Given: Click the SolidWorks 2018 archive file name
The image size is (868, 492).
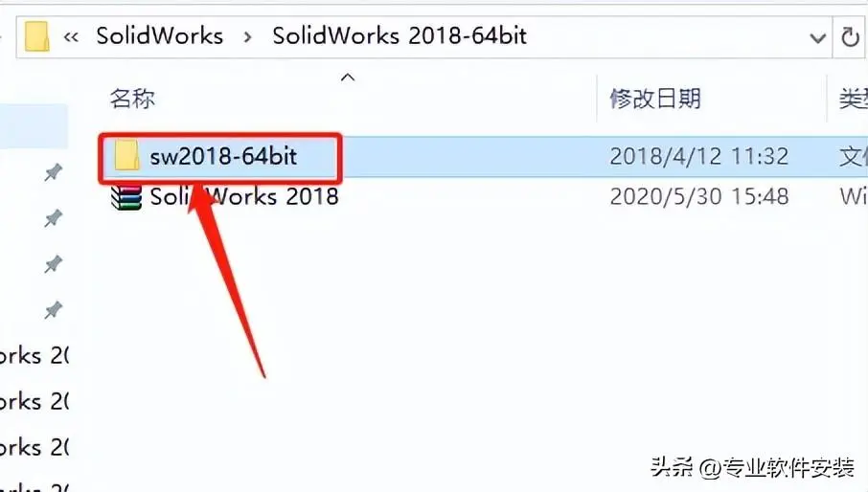Looking at the screenshot, I should [244, 197].
